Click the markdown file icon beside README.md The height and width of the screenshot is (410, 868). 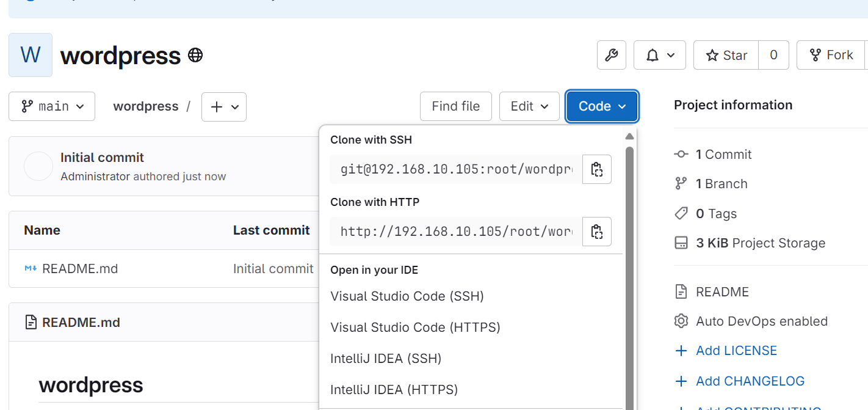click(31, 268)
